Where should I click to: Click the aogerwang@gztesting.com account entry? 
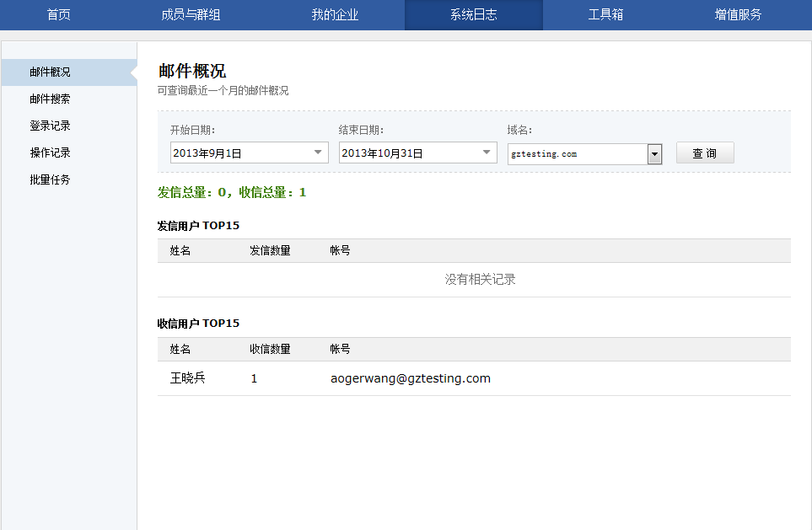tap(411, 378)
